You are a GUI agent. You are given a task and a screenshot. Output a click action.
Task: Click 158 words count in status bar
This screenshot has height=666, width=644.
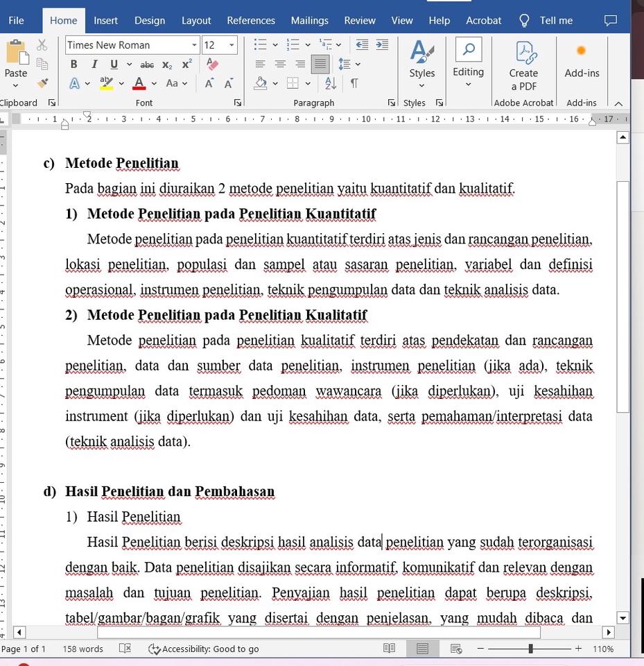click(x=82, y=649)
